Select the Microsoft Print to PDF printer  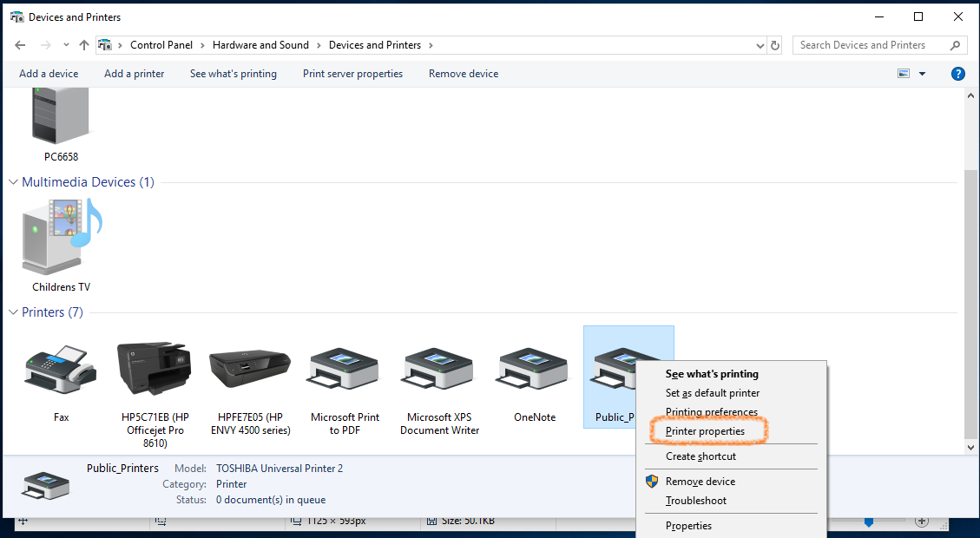click(344, 369)
